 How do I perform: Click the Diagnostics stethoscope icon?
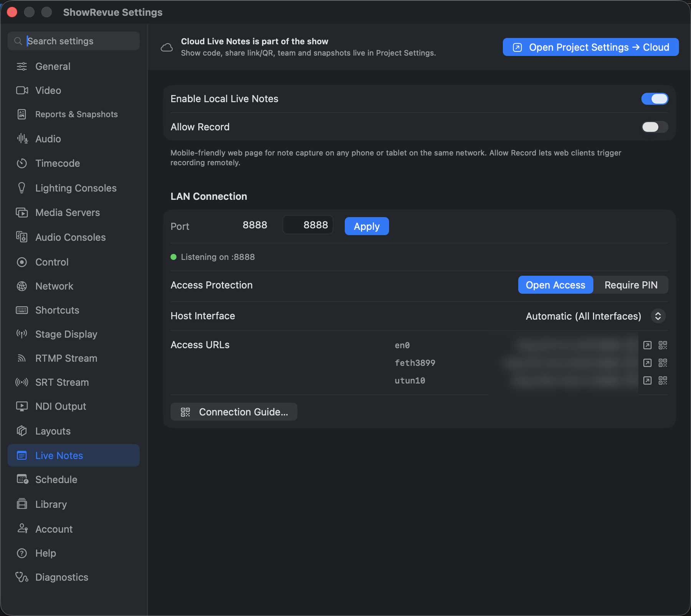(22, 577)
